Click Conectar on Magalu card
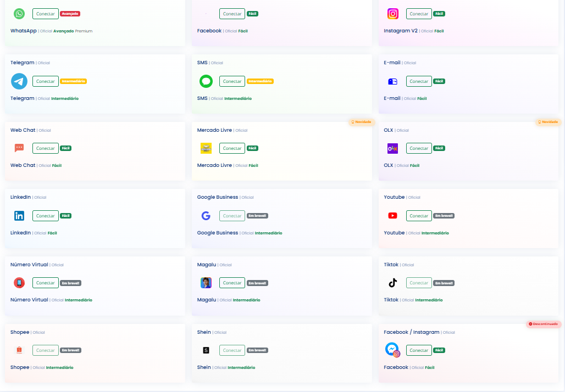The image size is (565, 392). pos(232,283)
